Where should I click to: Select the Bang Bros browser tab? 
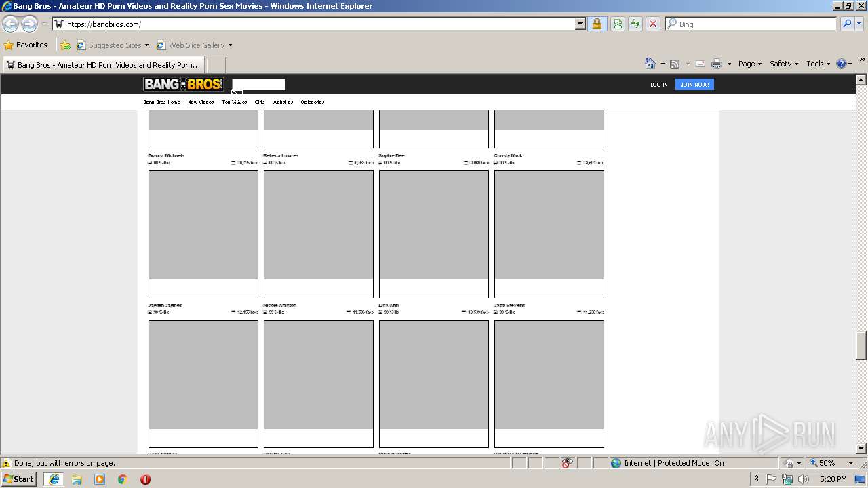[x=103, y=65]
